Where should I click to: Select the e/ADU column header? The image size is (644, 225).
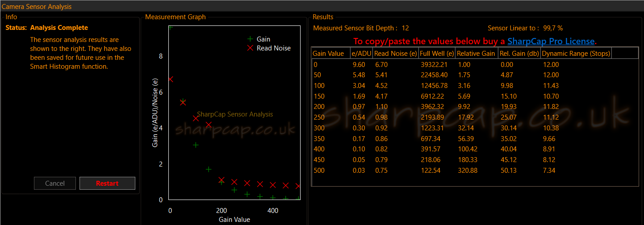(x=362, y=54)
